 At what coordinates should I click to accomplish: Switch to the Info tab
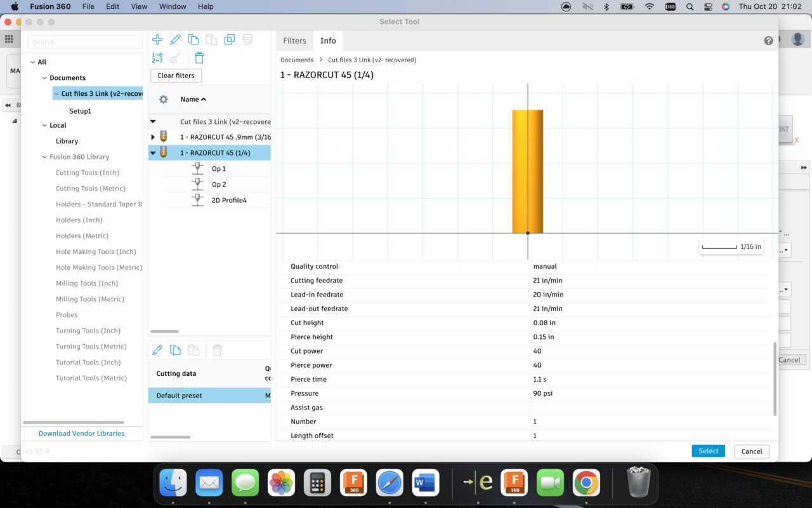pyautogui.click(x=328, y=41)
